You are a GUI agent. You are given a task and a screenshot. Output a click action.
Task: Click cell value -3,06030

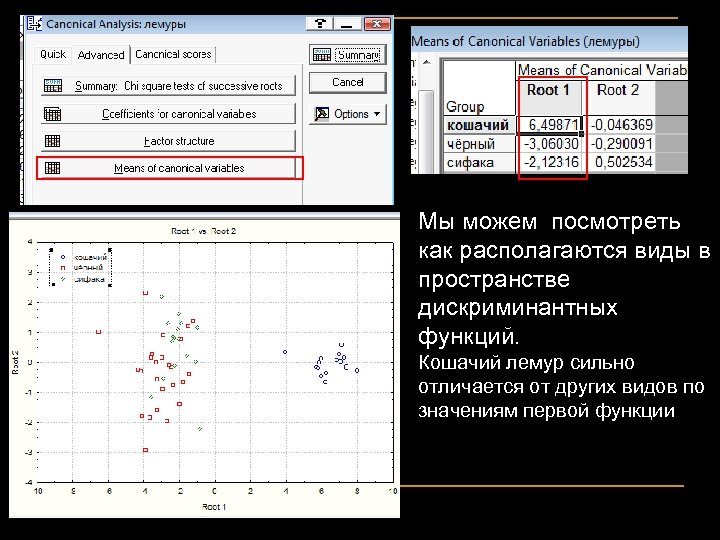coord(550,144)
